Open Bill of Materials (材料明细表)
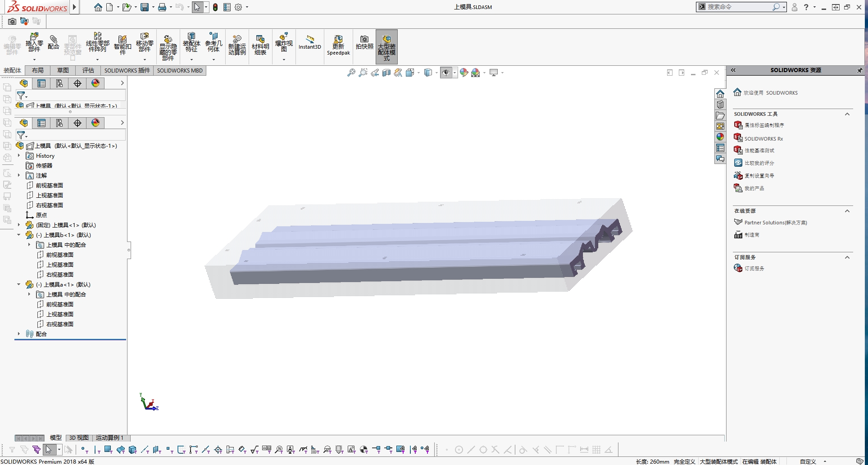This screenshot has height=465, width=868. (260, 45)
